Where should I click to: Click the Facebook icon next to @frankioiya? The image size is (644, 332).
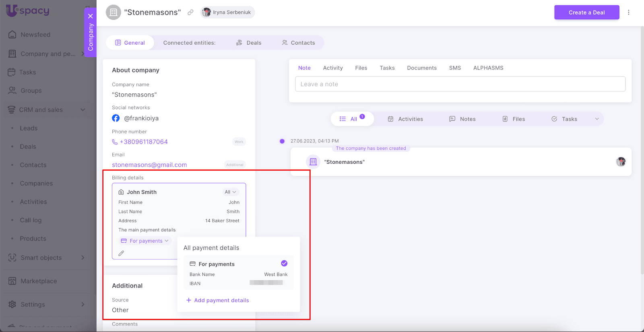[x=116, y=118]
